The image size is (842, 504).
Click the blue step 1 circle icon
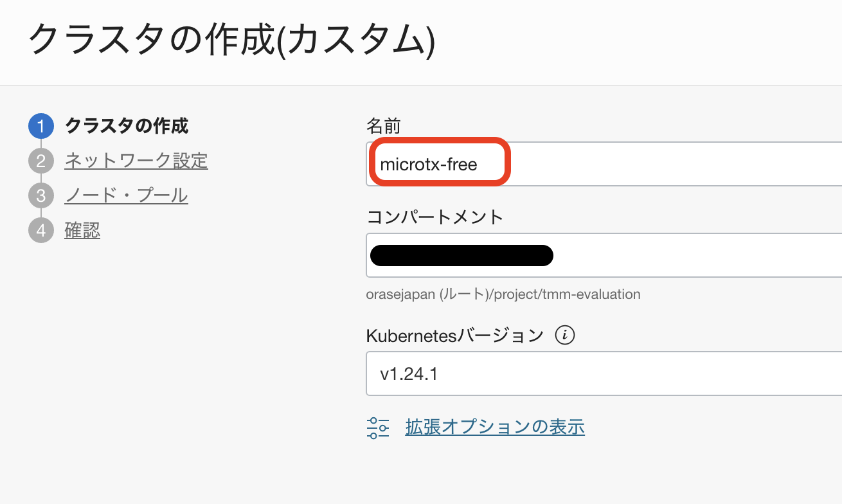pos(41,126)
